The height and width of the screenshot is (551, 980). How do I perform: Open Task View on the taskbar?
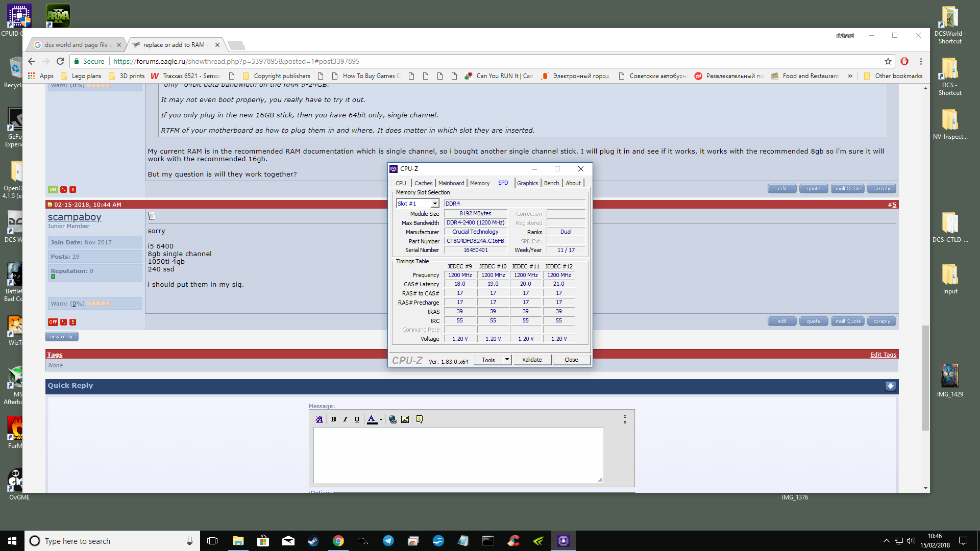[212, 541]
